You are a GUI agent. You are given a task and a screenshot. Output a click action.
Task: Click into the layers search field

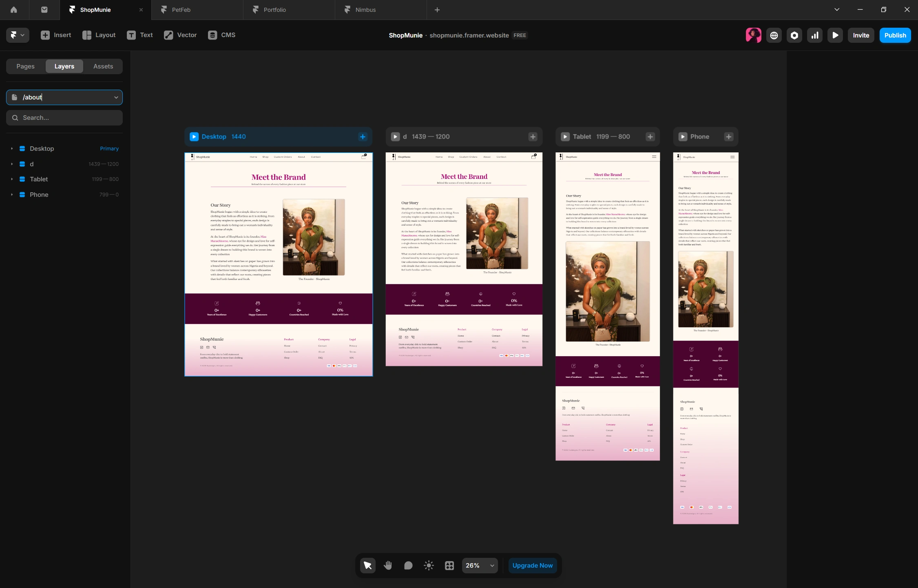(x=64, y=117)
